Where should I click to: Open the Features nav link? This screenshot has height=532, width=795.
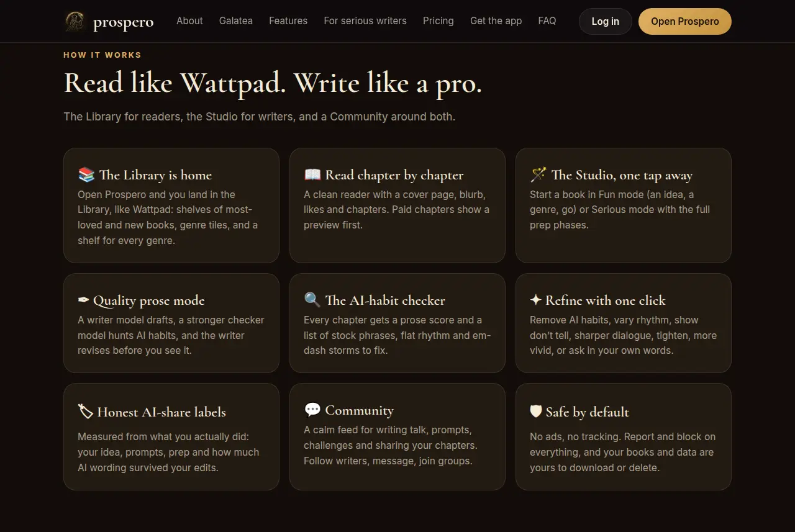(x=288, y=21)
